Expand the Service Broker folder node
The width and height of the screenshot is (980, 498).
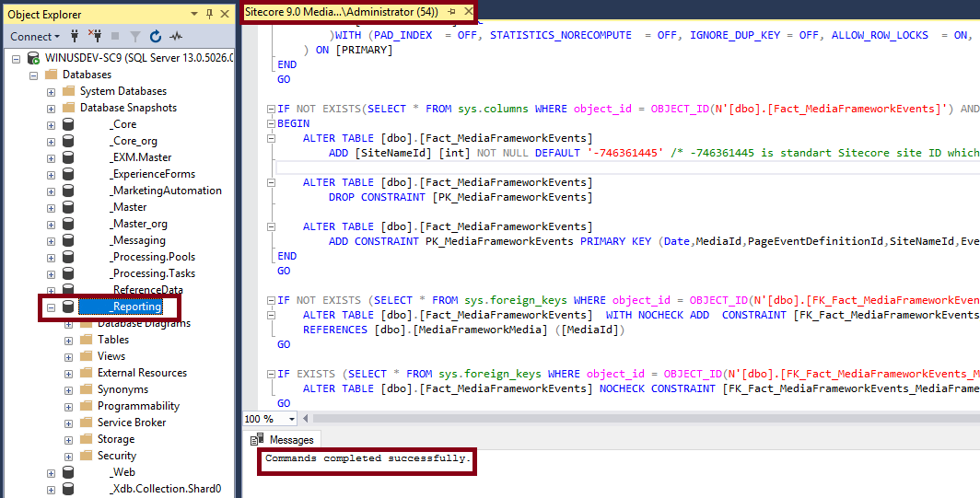[x=69, y=423]
